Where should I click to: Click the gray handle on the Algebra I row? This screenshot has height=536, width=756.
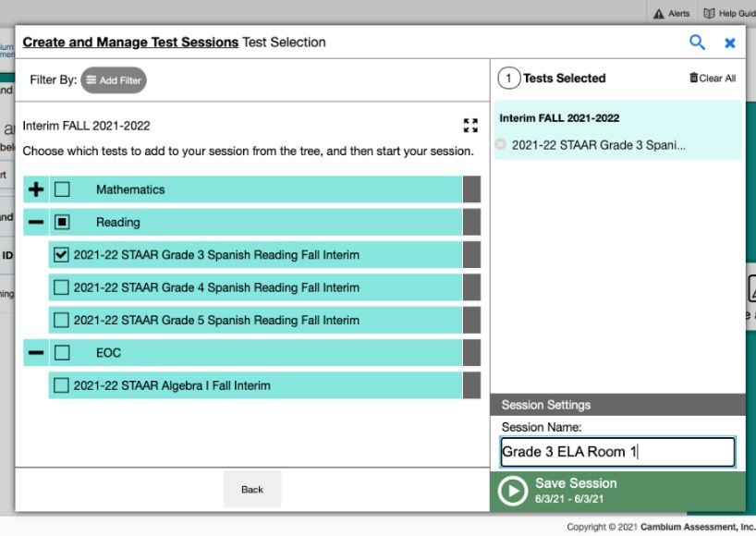point(471,385)
